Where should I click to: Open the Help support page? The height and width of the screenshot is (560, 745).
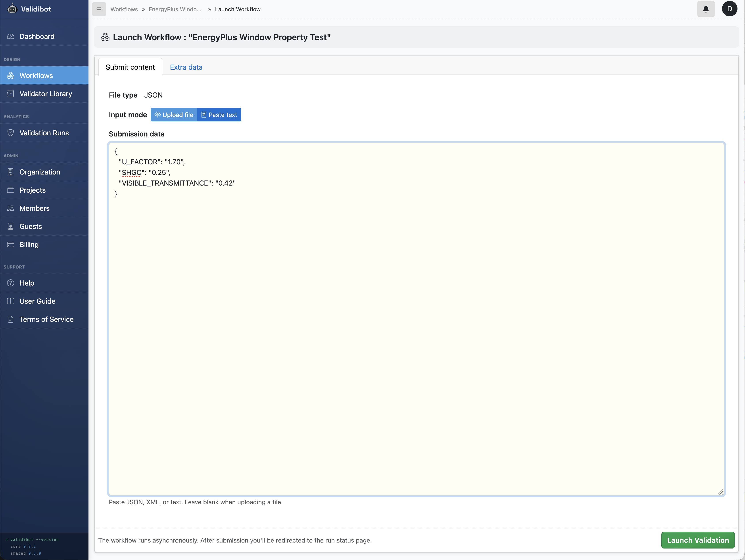coord(27,283)
